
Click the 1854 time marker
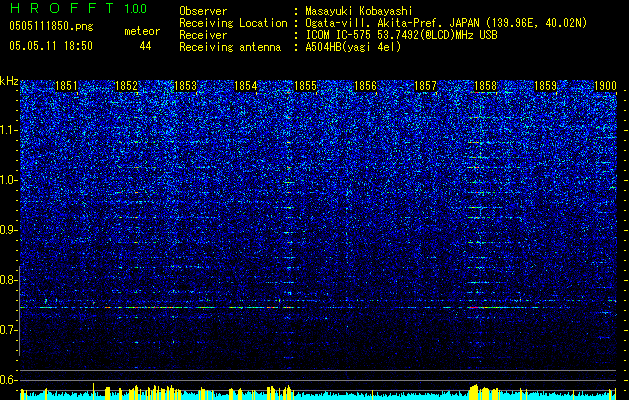(x=246, y=86)
